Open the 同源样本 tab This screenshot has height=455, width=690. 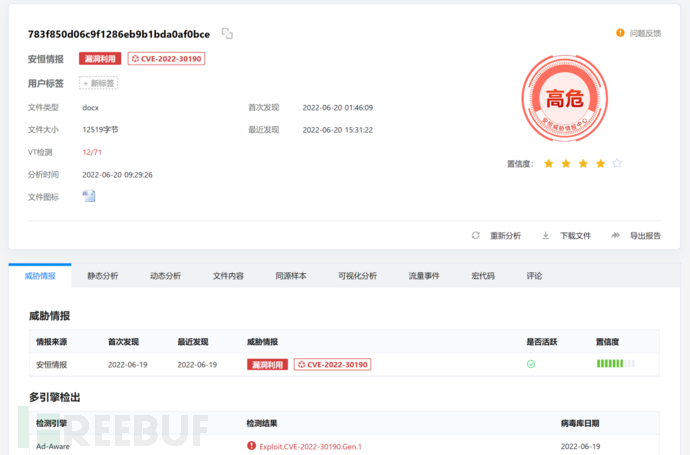(x=291, y=276)
